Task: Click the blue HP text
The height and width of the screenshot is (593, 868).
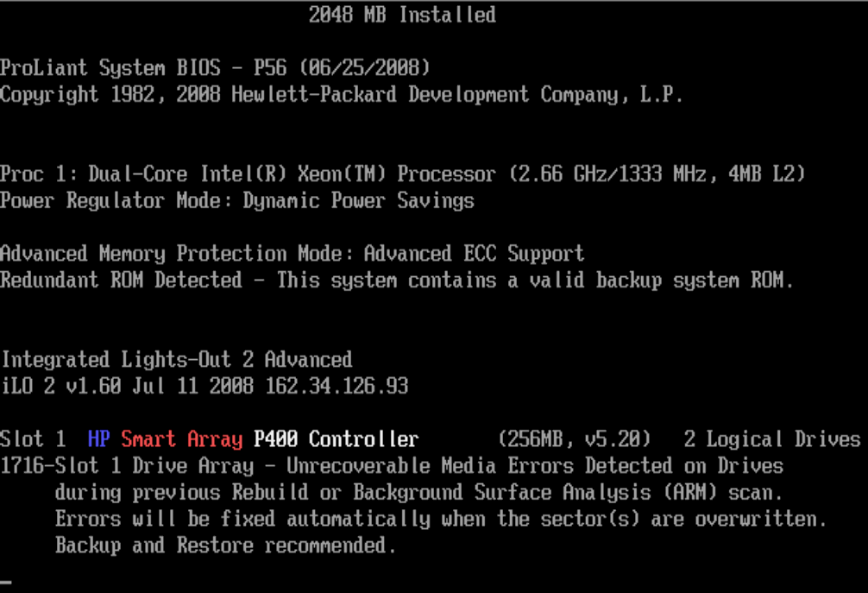Action: click(99, 439)
